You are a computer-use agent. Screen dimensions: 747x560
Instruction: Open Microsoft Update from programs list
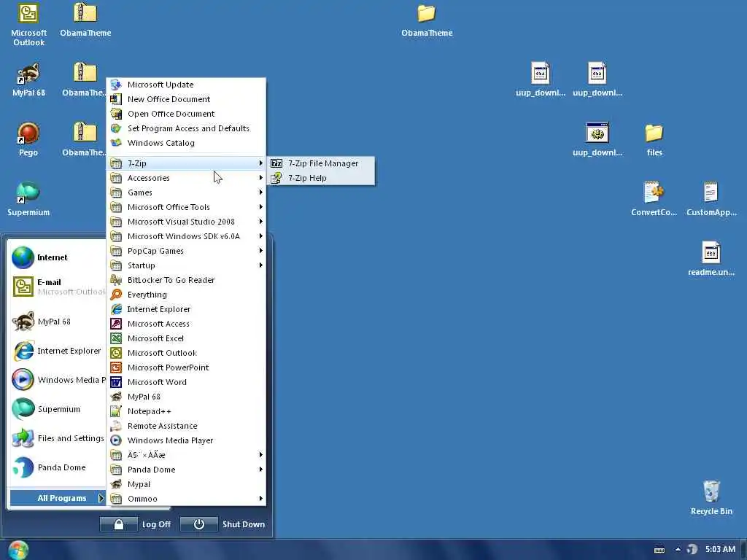click(x=186, y=85)
